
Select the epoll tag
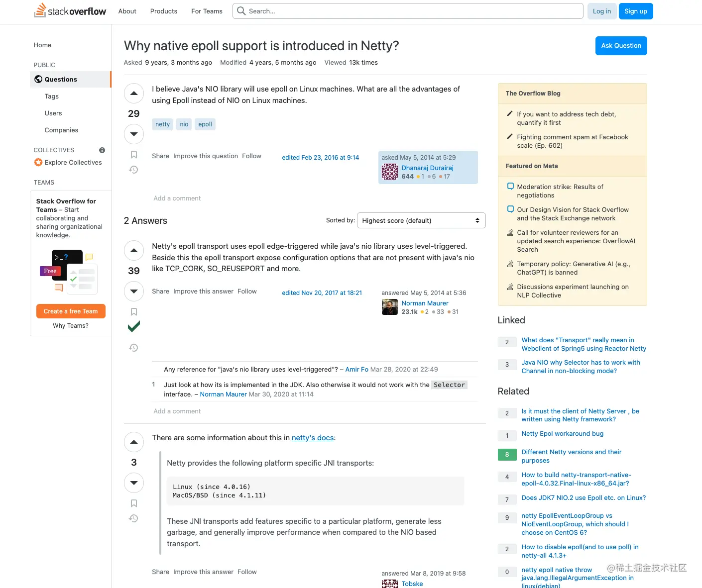205,124
